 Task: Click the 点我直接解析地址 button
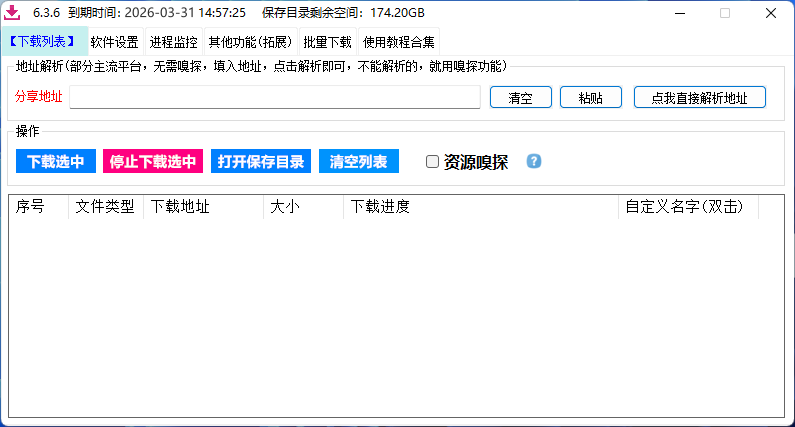tap(699, 97)
